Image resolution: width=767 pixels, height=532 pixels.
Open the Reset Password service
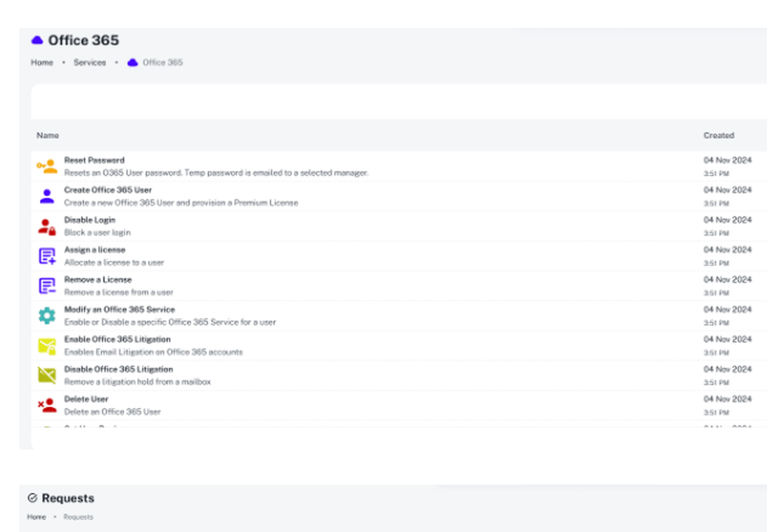point(94,160)
